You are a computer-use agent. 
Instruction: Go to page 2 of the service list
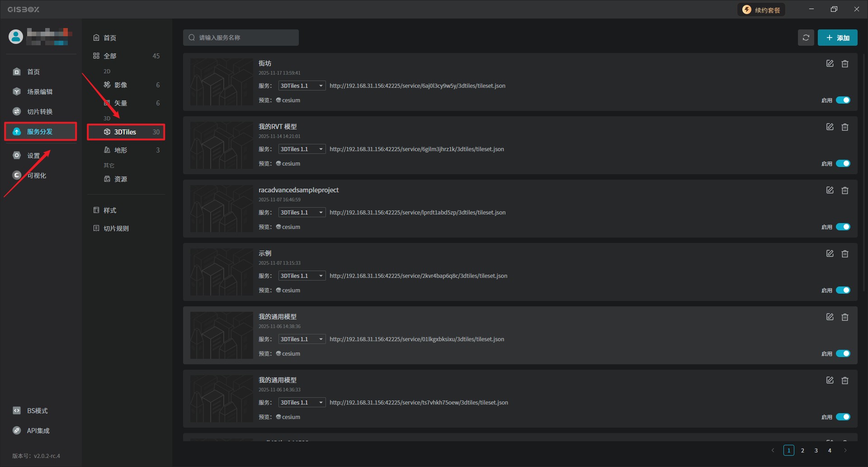click(x=802, y=451)
